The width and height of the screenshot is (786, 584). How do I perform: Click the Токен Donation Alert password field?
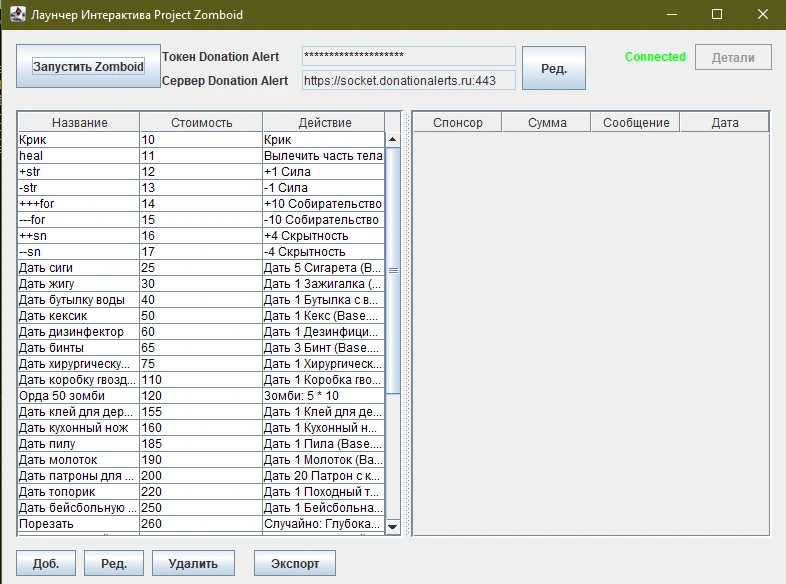(408, 56)
